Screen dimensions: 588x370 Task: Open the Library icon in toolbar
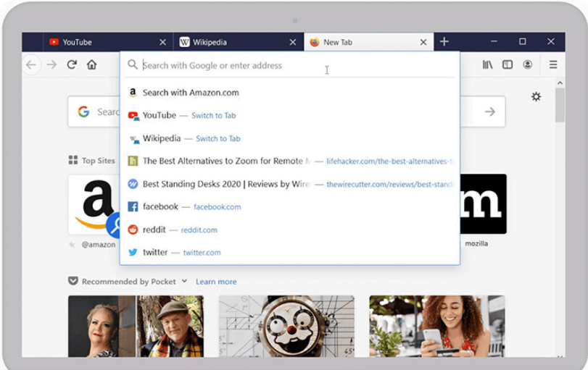(487, 64)
